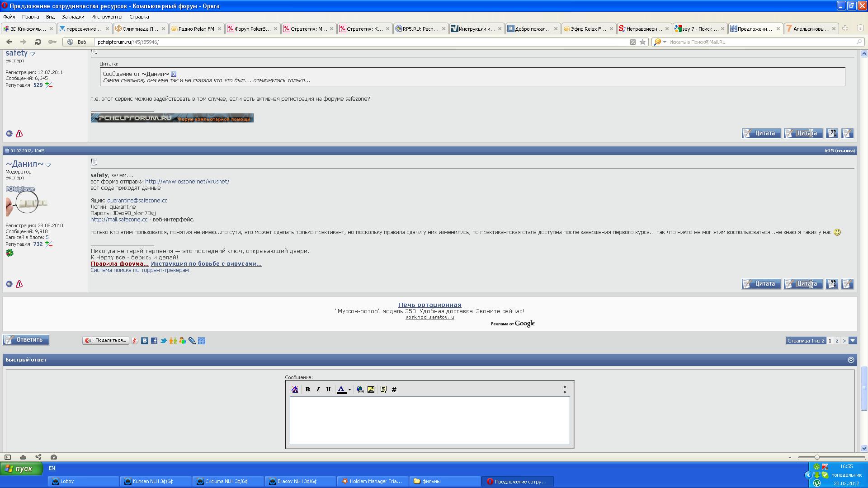The width and height of the screenshot is (868, 488).
Task: Share via Twitter bird icon
Action: (x=164, y=341)
